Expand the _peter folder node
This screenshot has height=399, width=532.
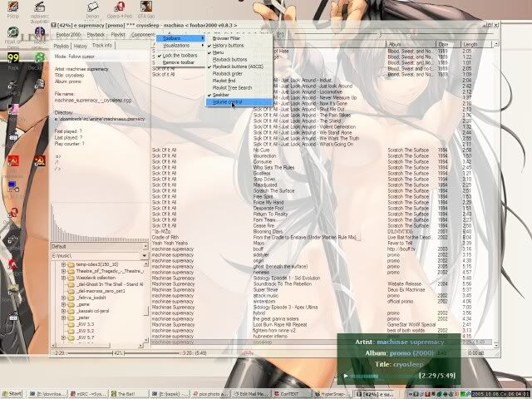(x=63, y=318)
